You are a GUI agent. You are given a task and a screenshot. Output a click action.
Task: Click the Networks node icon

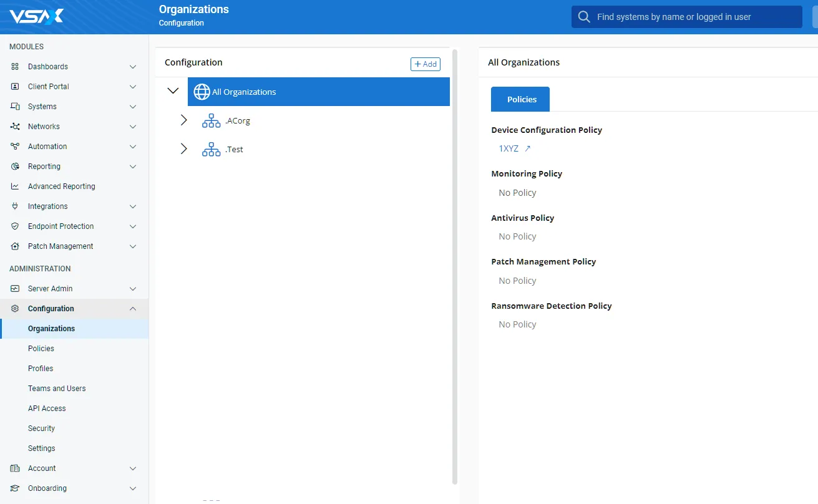[15, 127]
